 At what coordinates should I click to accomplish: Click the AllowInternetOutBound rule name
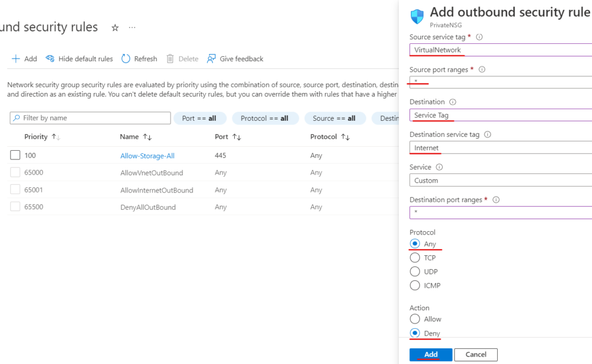click(x=157, y=190)
